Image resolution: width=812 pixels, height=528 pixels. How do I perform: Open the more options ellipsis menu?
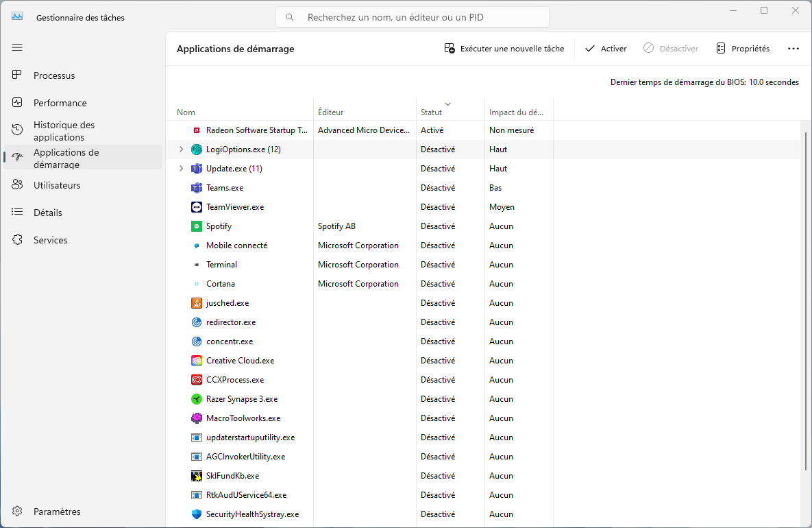coord(793,49)
